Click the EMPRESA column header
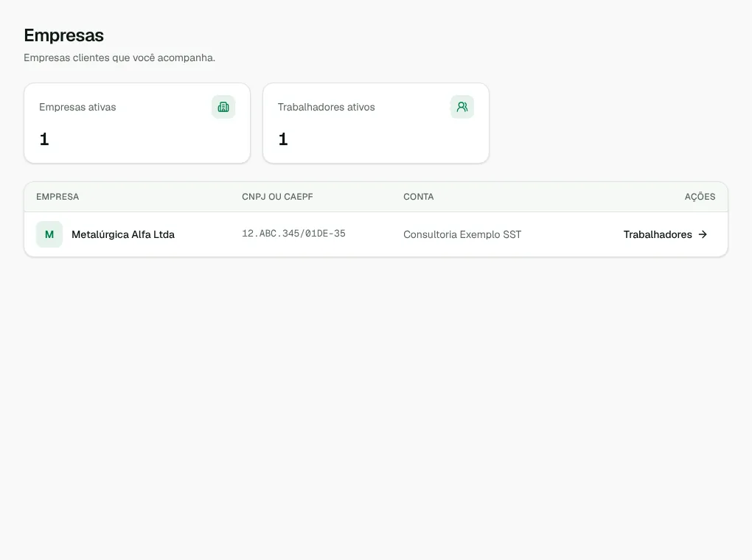752x560 pixels. pyautogui.click(x=58, y=197)
